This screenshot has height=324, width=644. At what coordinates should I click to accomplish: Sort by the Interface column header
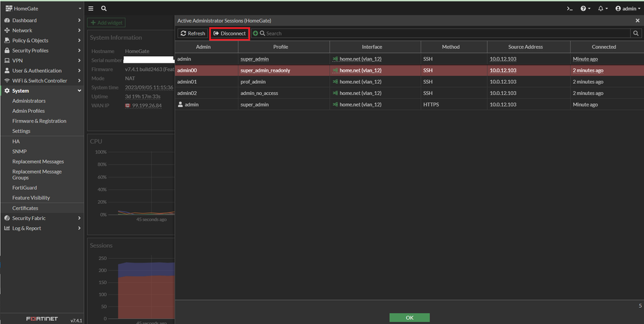coord(375,47)
